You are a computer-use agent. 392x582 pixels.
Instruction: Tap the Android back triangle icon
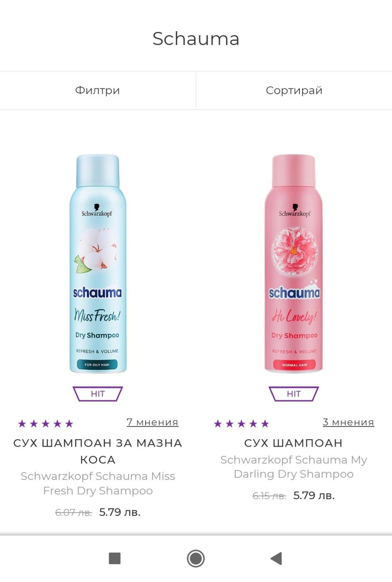(x=276, y=558)
